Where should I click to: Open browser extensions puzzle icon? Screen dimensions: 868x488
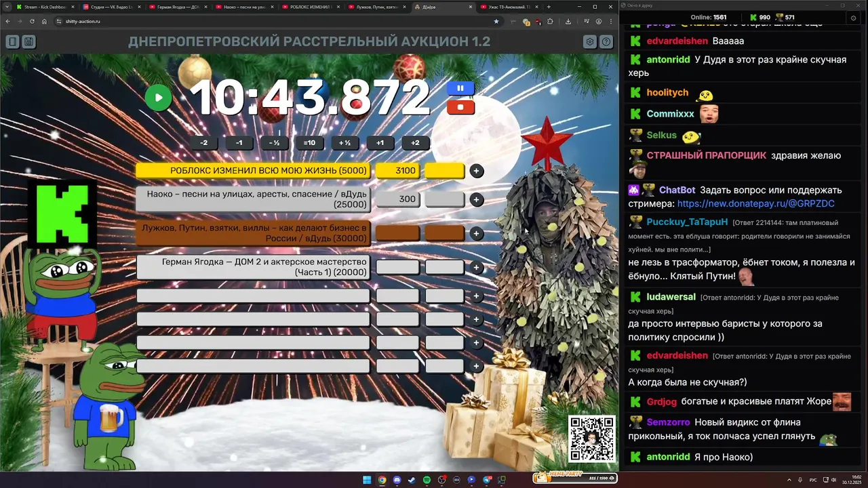click(x=550, y=21)
